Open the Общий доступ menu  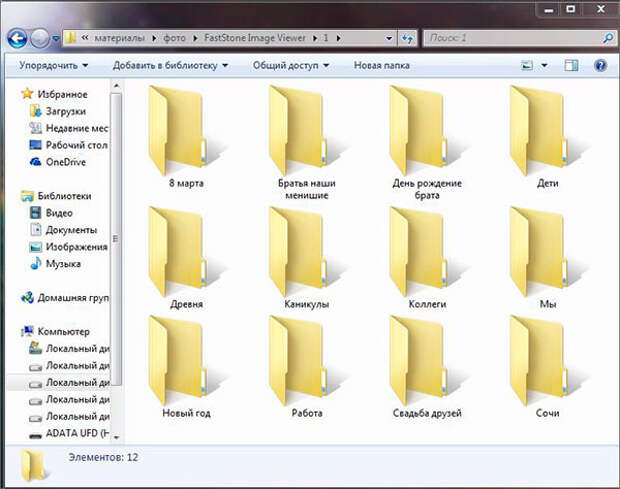[291, 65]
